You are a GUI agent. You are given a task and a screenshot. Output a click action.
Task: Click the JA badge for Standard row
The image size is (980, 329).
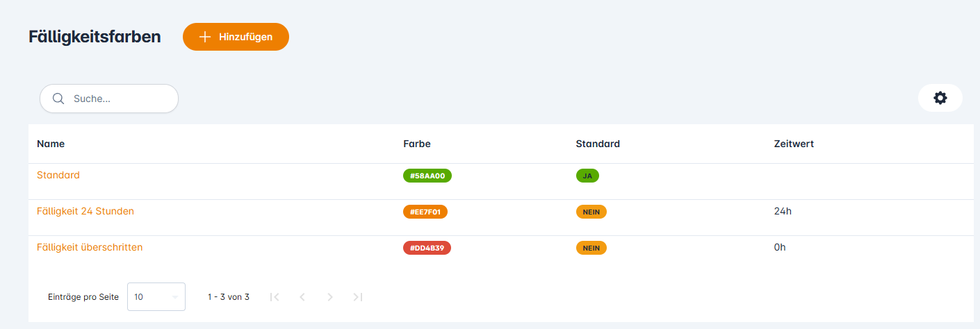587,176
